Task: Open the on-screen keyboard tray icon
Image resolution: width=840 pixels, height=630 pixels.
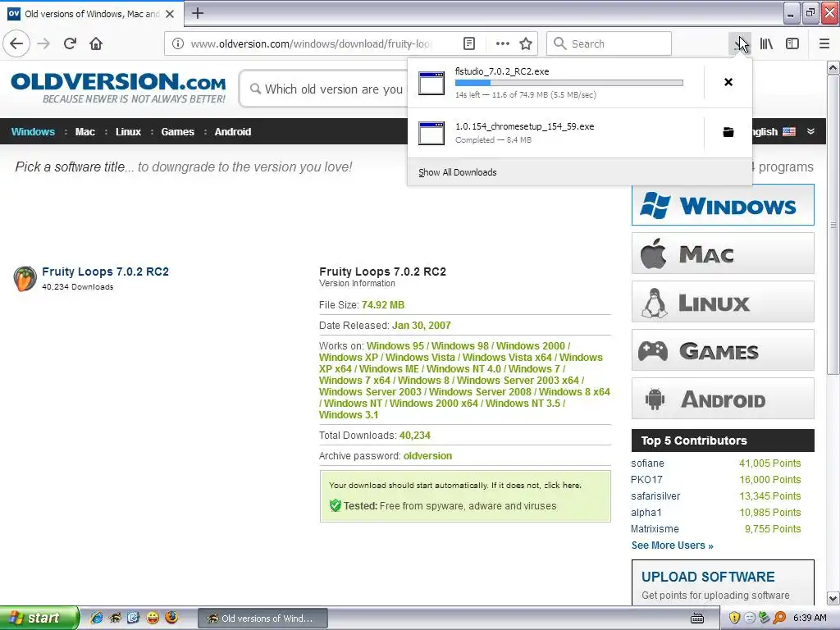Action: pos(697,619)
